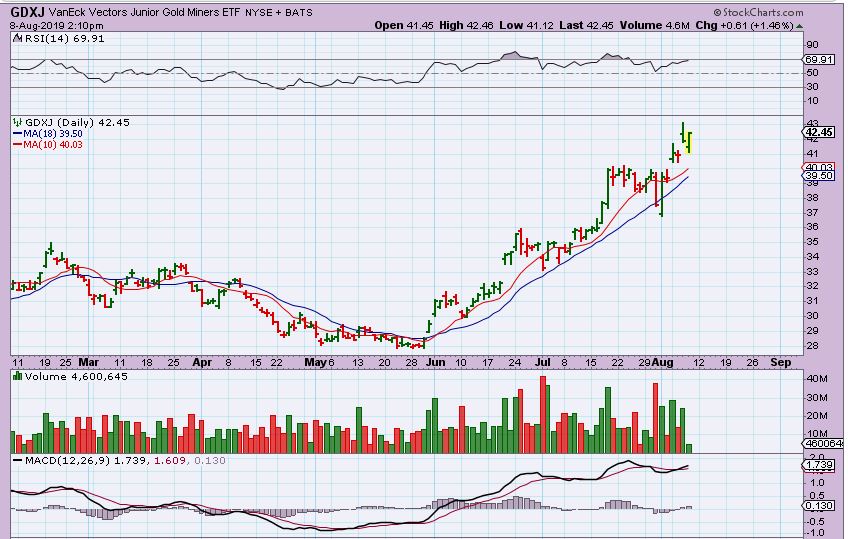Click the May label on the date axis

(315, 362)
